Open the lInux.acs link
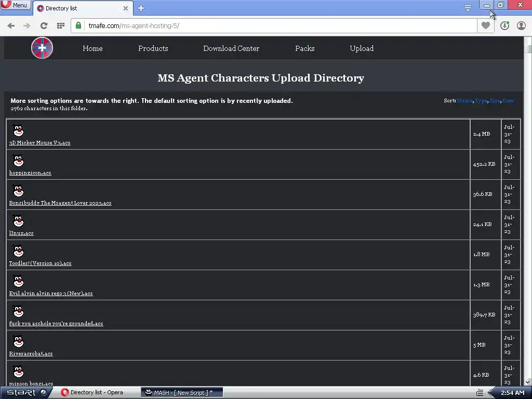This screenshot has height=399, width=532. click(x=21, y=233)
